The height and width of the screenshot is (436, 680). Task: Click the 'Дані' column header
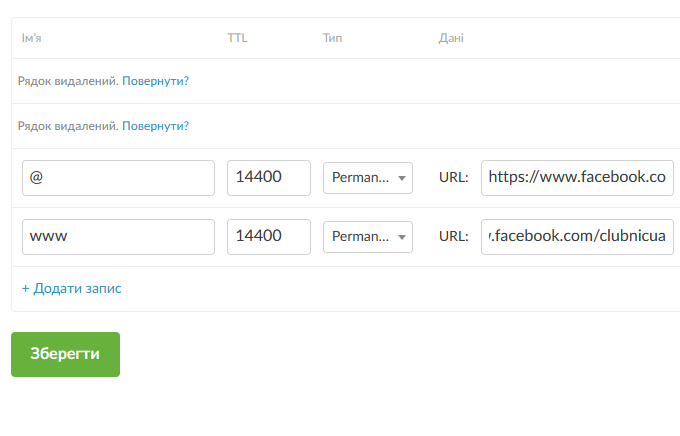click(x=451, y=39)
